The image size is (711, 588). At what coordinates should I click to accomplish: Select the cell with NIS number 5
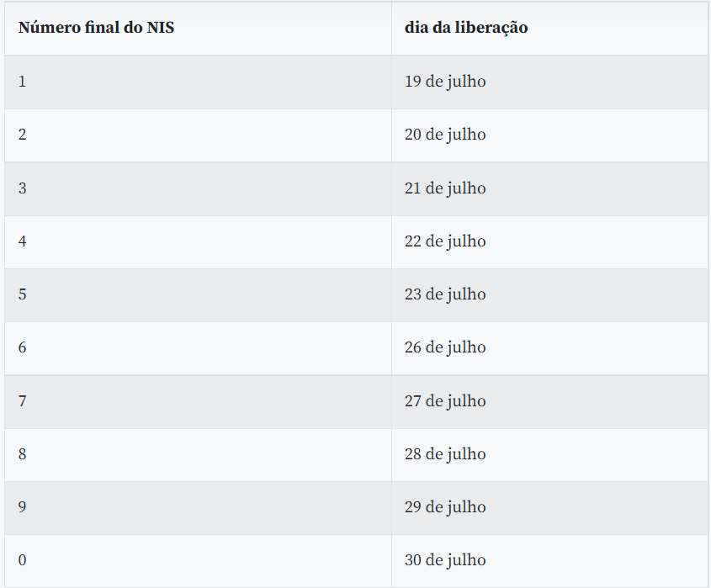point(199,295)
